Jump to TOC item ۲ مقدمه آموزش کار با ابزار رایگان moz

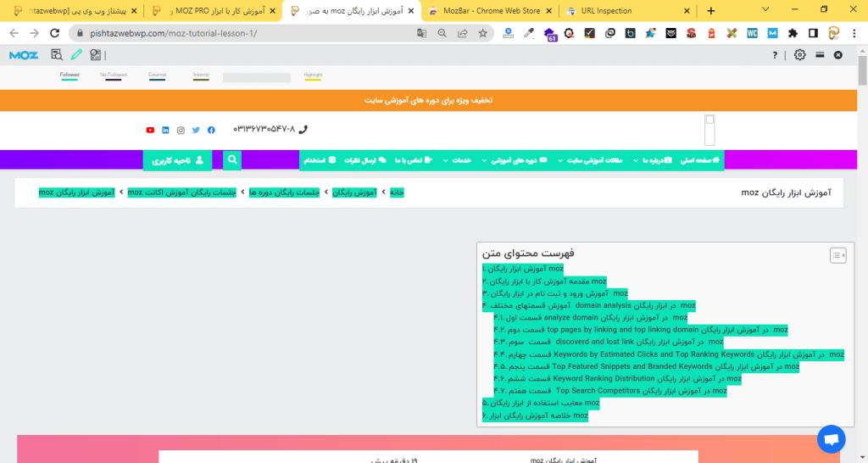click(544, 282)
